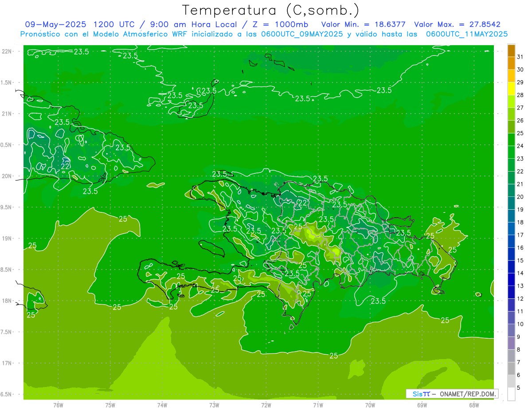Click the '76W' longitude axis label
This screenshot has height=411, width=532.
[x=58, y=405]
